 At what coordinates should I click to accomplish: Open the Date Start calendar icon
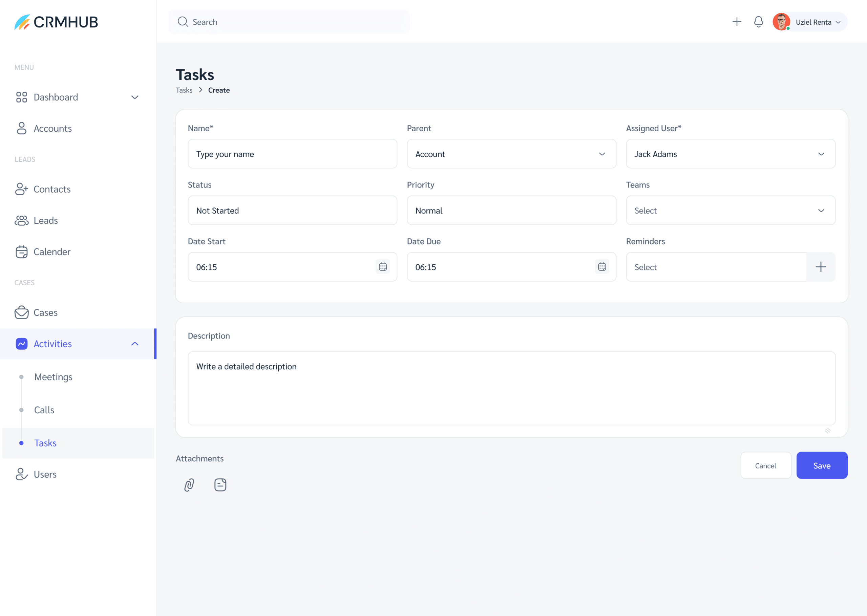383,267
